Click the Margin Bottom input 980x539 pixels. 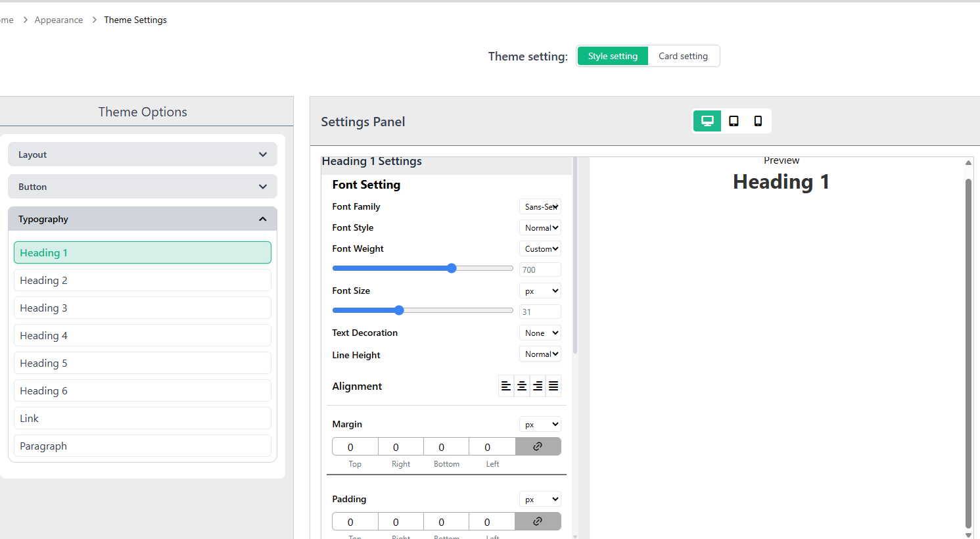(446, 447)
